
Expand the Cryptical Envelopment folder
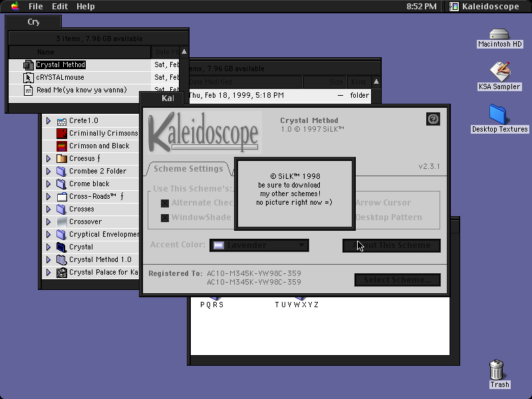point(49,235)
